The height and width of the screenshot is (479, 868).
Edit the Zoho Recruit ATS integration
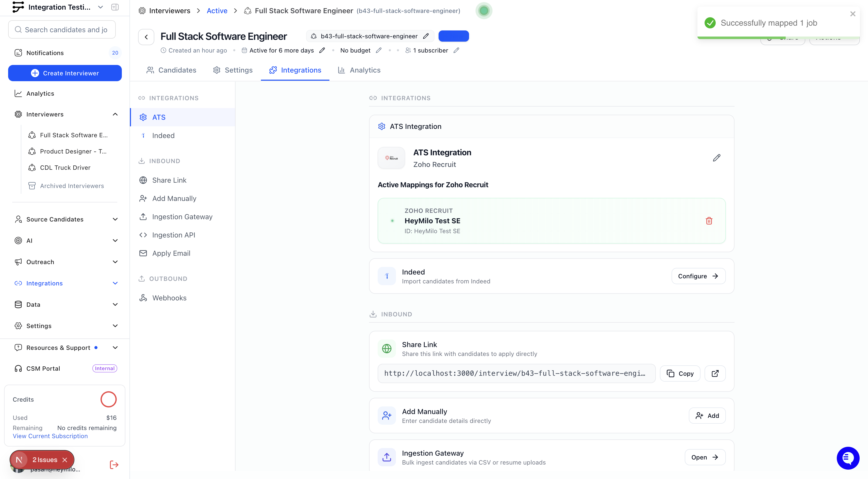coord(716,158)
